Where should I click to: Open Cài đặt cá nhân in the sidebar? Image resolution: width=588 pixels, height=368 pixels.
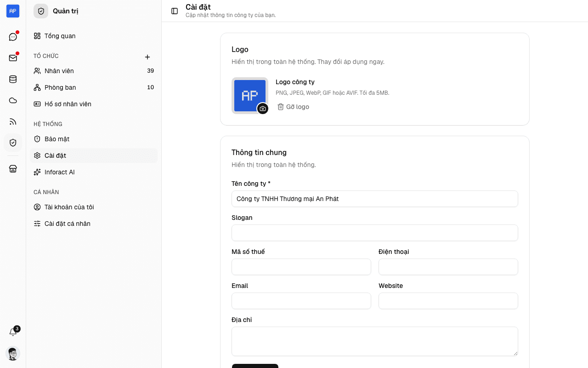click(x=94, y=224)
